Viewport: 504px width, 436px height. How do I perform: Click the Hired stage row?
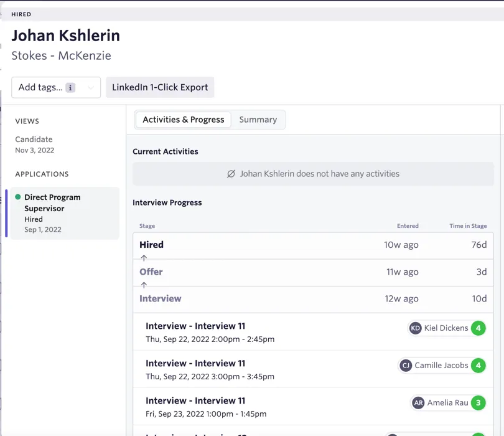click(x=313, y=245)
